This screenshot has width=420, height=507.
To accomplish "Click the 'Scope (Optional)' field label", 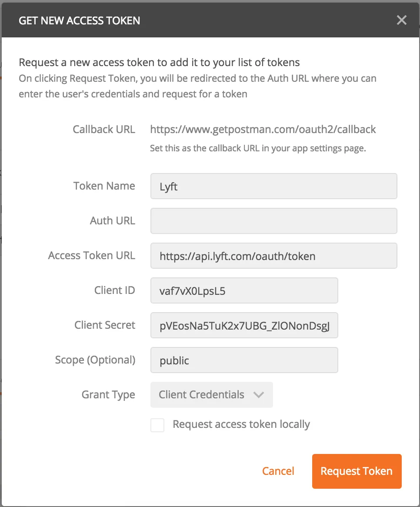I will (95, 360).
